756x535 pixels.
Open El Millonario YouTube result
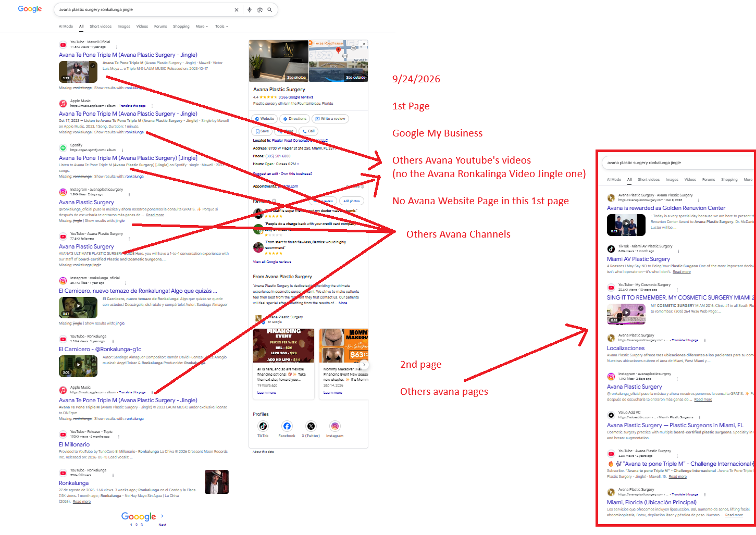click(x=74, y=444)
